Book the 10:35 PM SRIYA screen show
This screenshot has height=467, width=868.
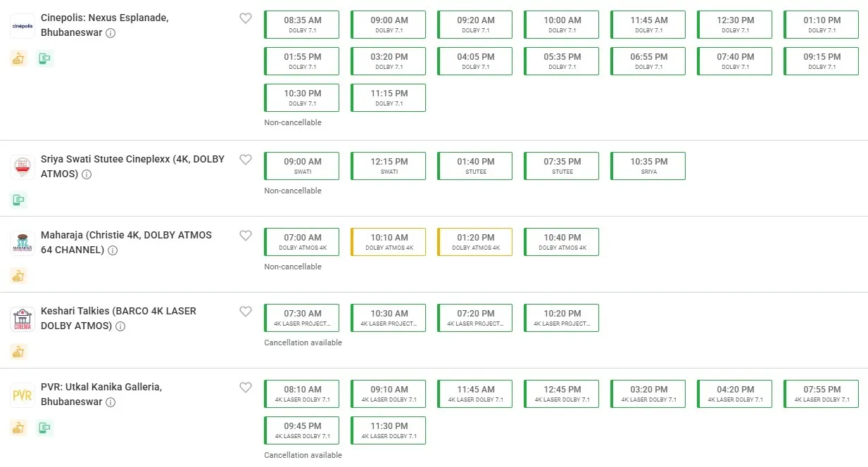coord(648,165)
